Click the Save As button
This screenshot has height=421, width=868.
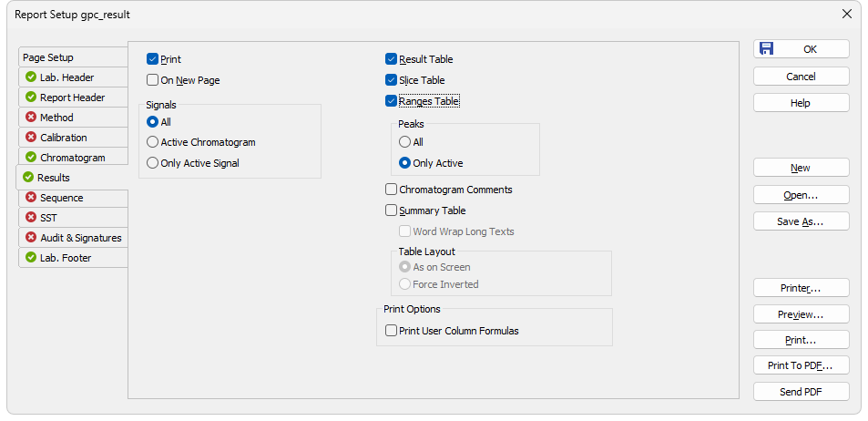coord(801,221)
